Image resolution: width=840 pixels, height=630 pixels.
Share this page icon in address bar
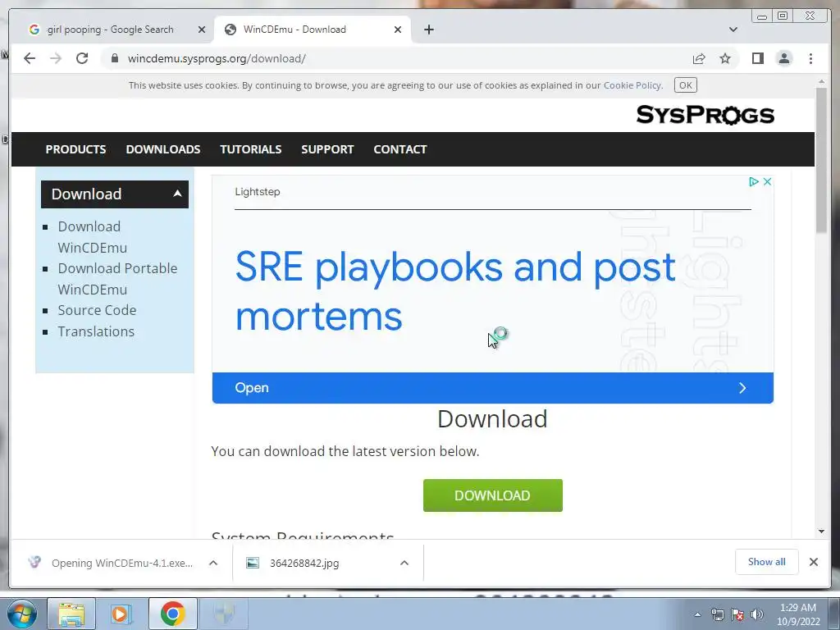coord(699,58)
